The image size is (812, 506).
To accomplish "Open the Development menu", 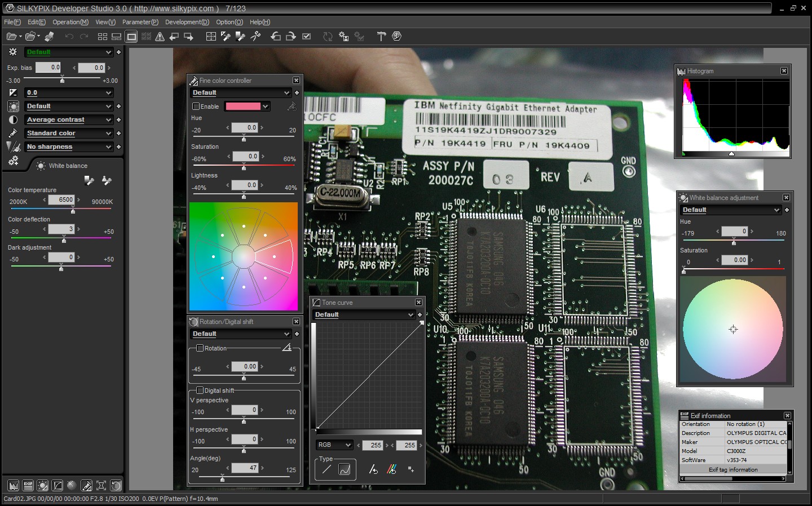I will [x=187, y=22].
